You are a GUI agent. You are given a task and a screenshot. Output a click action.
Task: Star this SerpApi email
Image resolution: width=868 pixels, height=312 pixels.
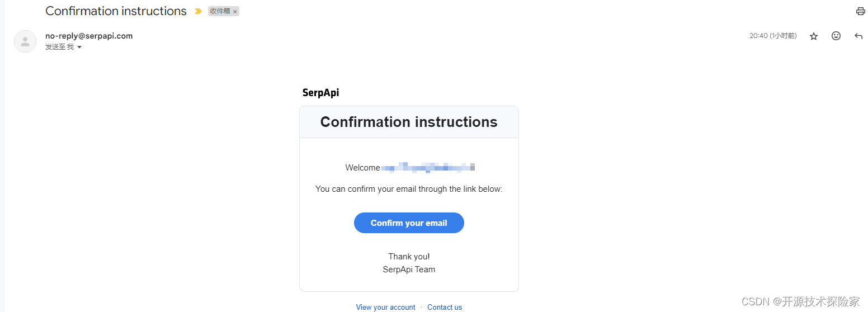click(814, 36)
